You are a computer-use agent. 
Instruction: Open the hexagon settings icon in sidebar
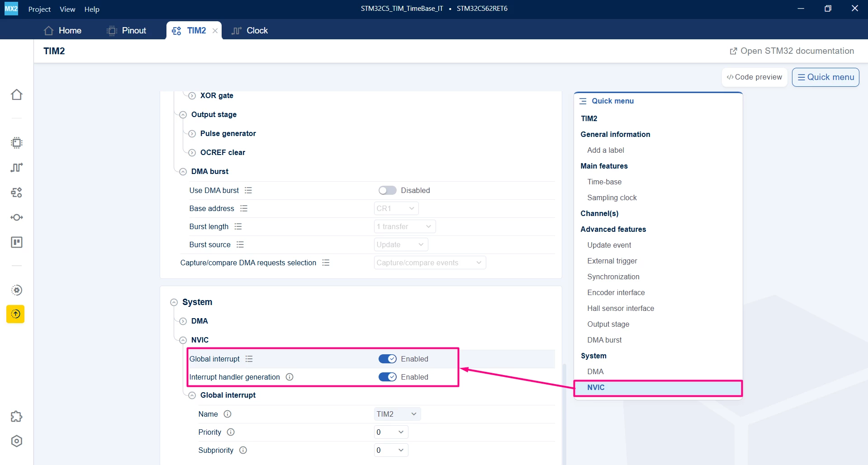[x=17, y=441]
